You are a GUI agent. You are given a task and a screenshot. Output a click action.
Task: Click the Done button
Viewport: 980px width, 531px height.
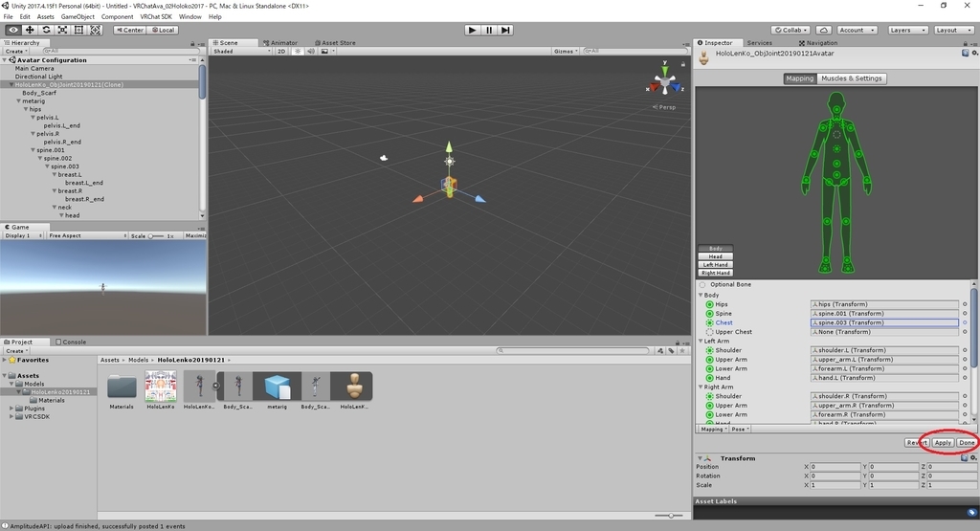[967, 442]
